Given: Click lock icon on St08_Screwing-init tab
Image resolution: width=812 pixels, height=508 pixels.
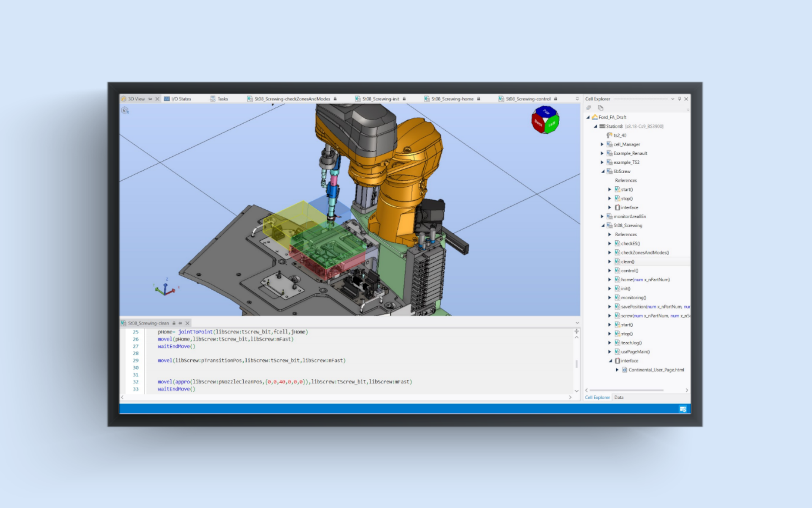Looking at the screenshot, I should [404, 99].
